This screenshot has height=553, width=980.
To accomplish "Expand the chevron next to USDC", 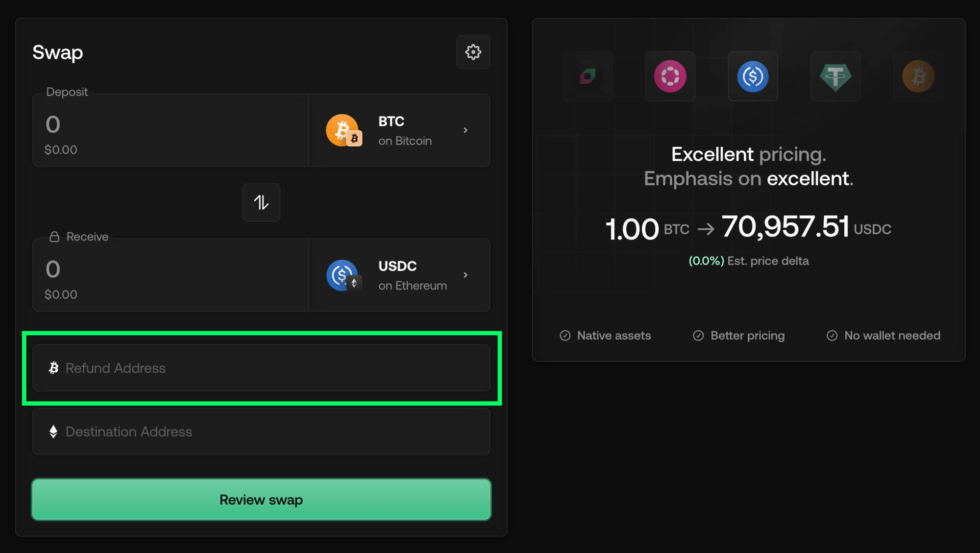I will pos(465,275).
